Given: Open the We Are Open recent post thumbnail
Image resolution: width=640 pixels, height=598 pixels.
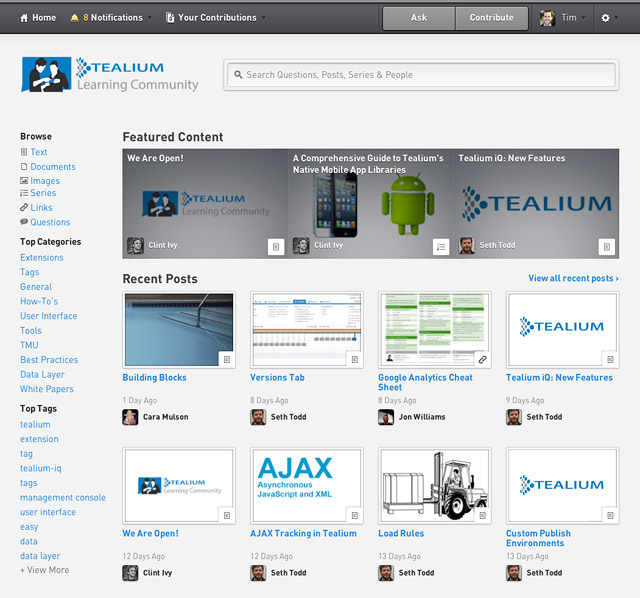Looking at the screenshot, I should point(179,486).
